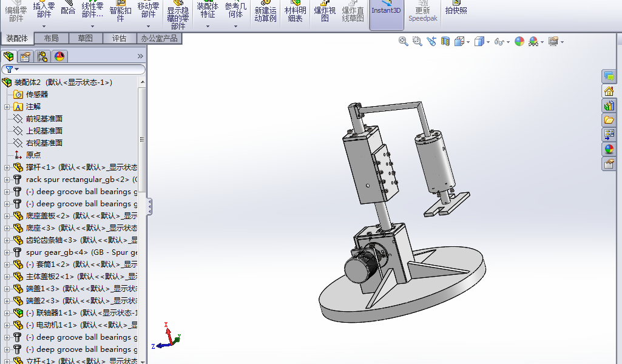Open Hide/Show Items dropdown arrow

pyautogui.click(x=508, y=42)
